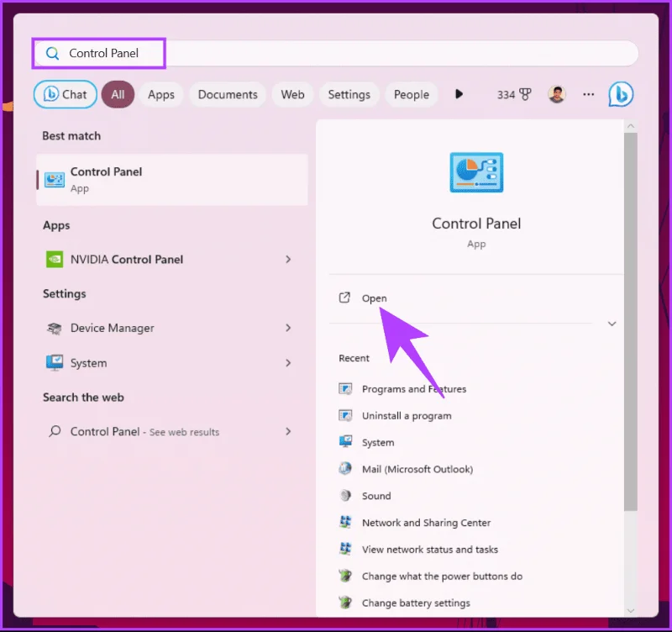The height and width of the screenshot is (632, 672).
Task: Open the large Bing icon at top right
Action: click(x=621, y=94)
